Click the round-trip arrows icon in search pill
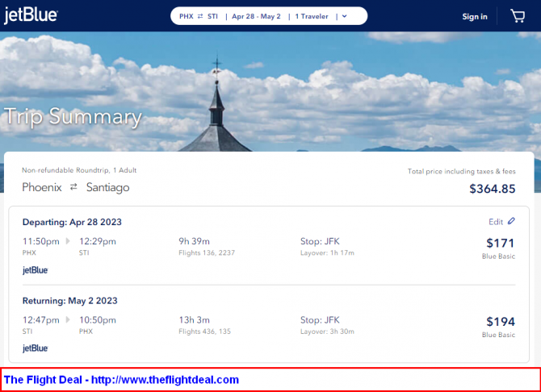 200,16
